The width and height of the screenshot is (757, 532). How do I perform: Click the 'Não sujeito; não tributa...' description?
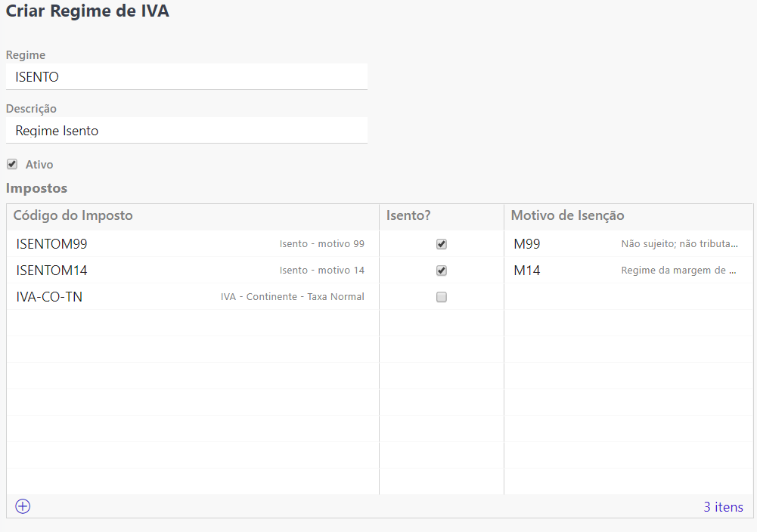point(679,244)
